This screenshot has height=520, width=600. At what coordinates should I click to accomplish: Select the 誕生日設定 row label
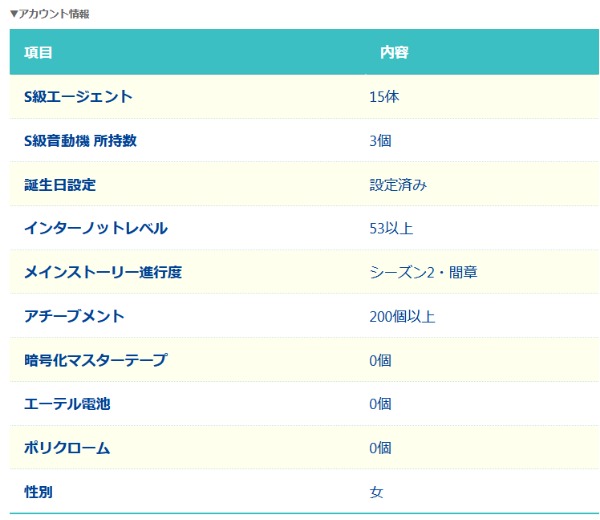59,185
